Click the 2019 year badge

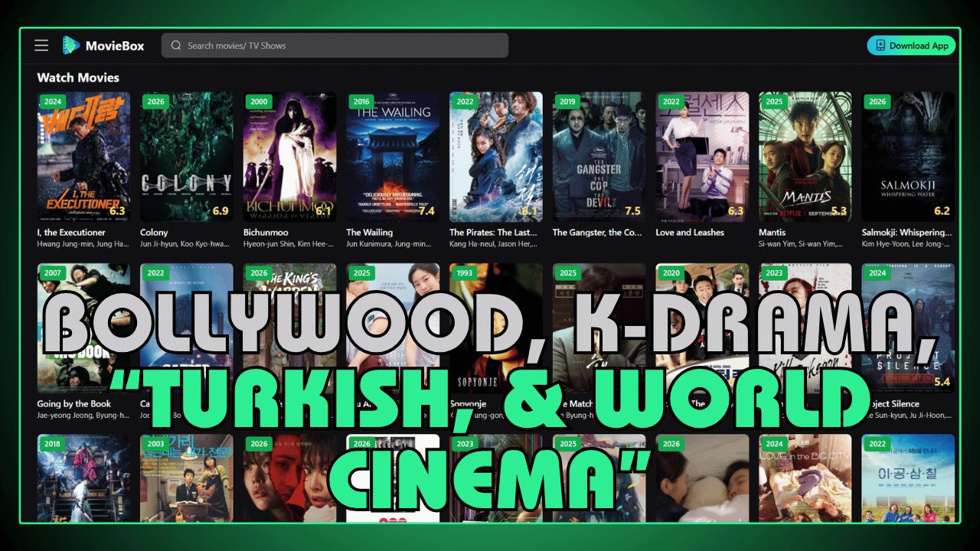pos(568,102)
